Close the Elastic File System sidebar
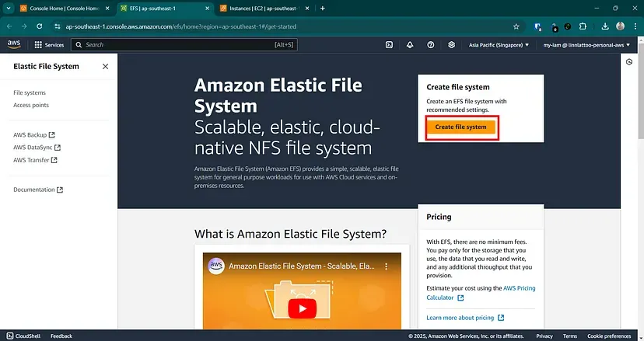Image resolution: width=644 pixels, height=341 pixels. pyautogui.click(x=105, y=67)
